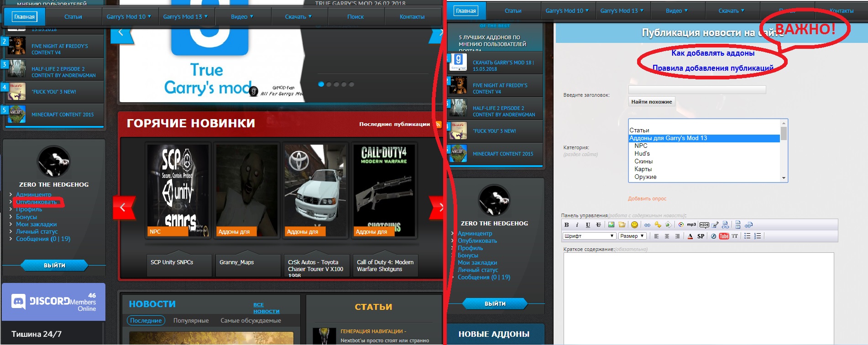Open Главная tab in the right window

pyautogui.click(x=466, y=11)
